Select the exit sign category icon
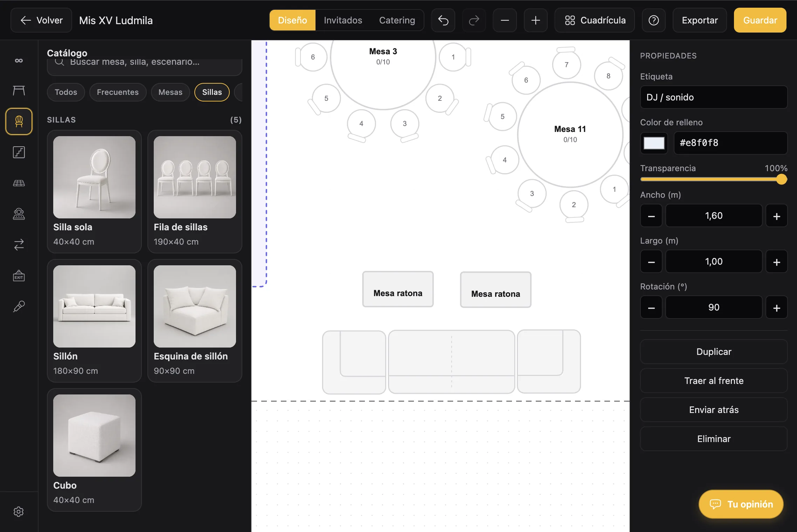Image resolution: width=797 pixels, height=532 pixels. pyautogui.click(x=19, y=276)
